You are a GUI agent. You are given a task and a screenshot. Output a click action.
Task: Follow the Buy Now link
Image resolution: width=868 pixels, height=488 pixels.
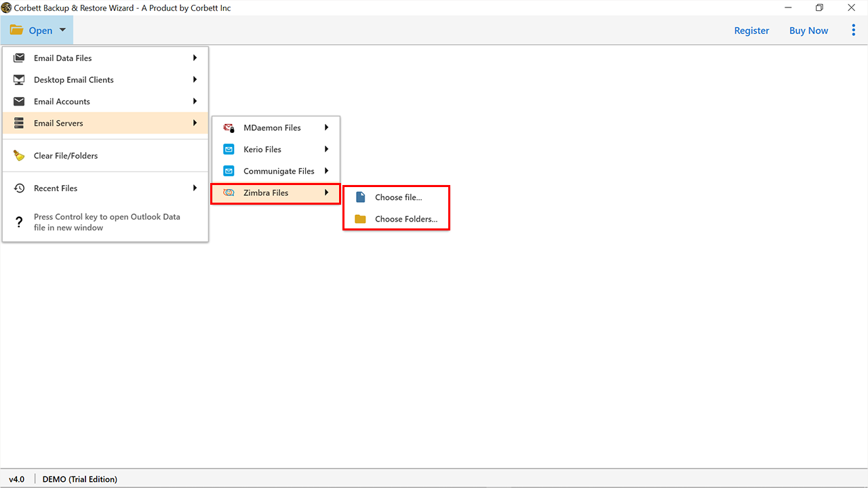808,30
